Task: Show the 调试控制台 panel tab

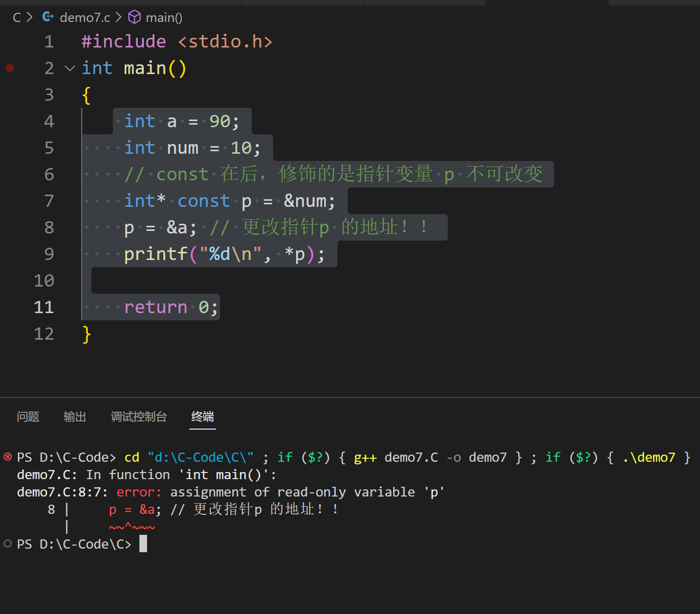Action: click(139, 417)
